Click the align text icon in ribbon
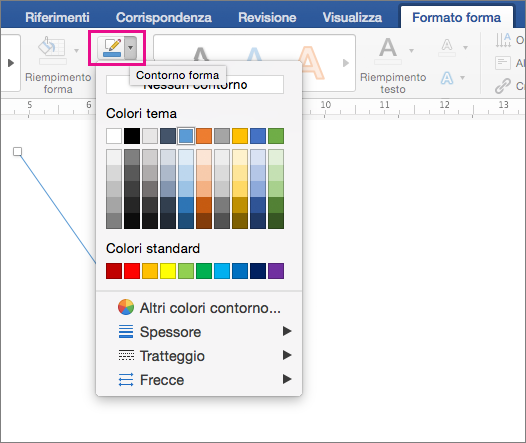 click(x=503, y=63)
